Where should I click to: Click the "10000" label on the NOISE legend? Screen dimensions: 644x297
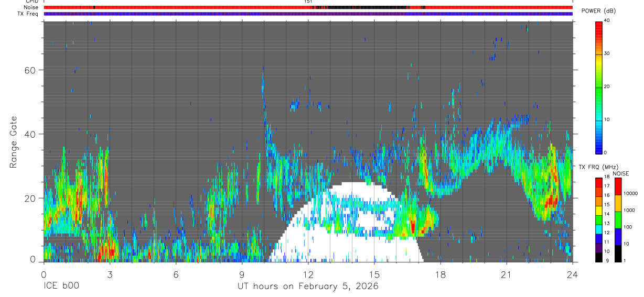coord(631,193)
